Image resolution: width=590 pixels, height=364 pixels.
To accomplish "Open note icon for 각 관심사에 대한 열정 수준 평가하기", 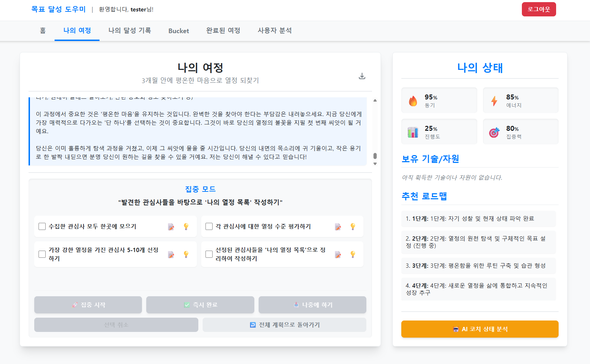I will pyautogui.click(x=338, y=227).
